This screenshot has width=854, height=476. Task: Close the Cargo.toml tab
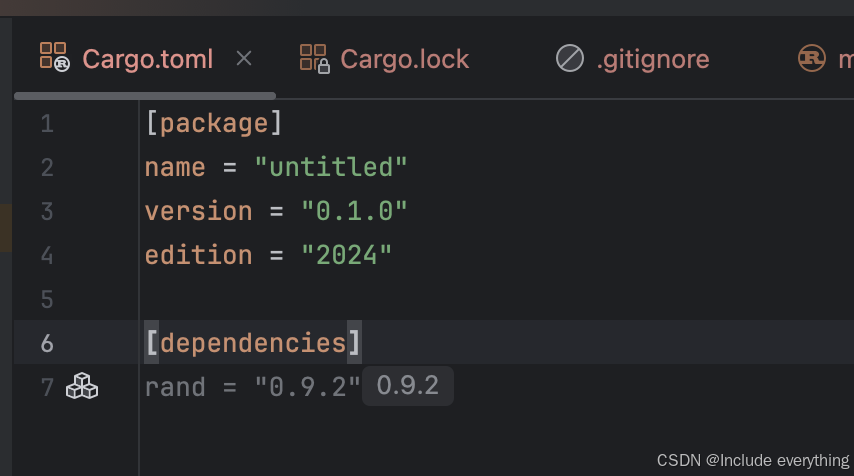point(244,58)
